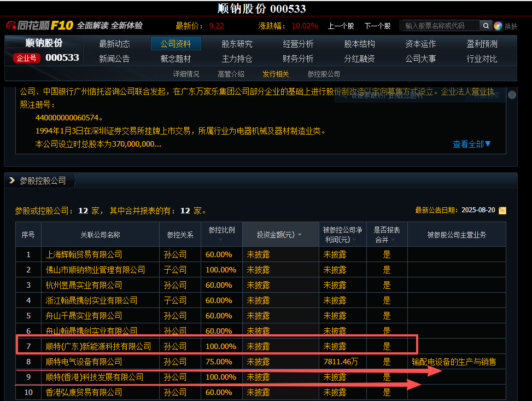
Task: Sort by 投资金额(元) column arrow
Action: click(300, 235)
